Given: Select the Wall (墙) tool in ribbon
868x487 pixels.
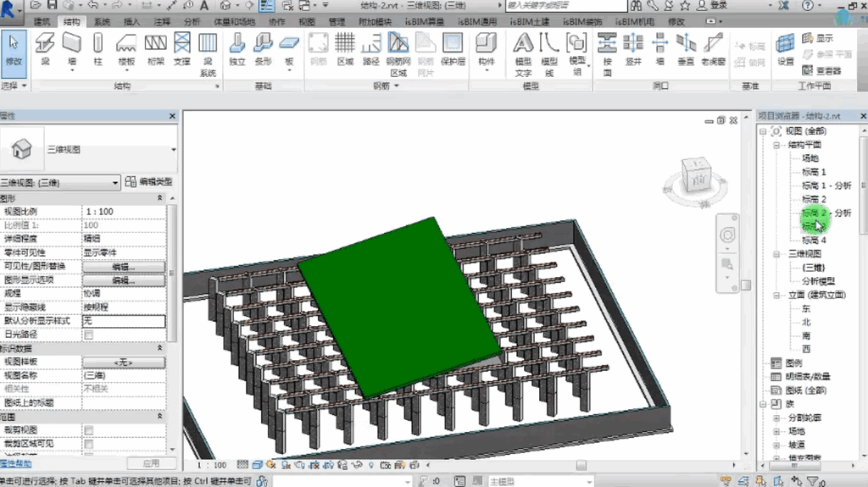Looking at the screenshot, I should 72,50.
